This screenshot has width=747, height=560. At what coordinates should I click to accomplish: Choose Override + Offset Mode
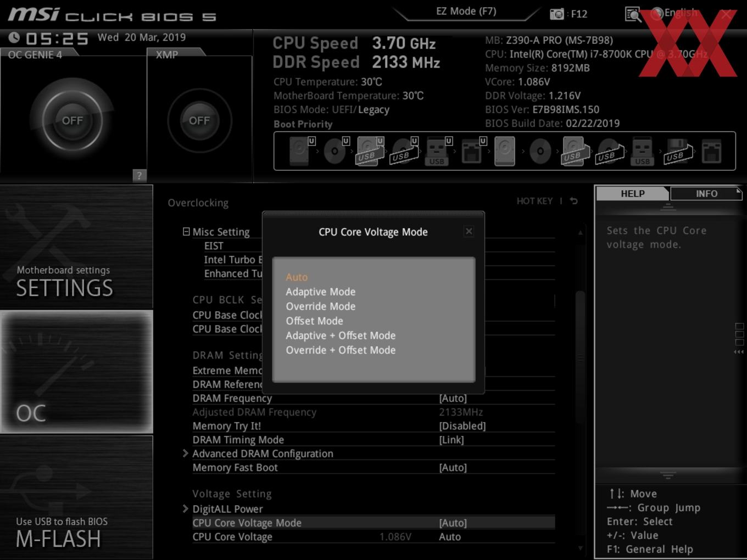click(341, 350)
